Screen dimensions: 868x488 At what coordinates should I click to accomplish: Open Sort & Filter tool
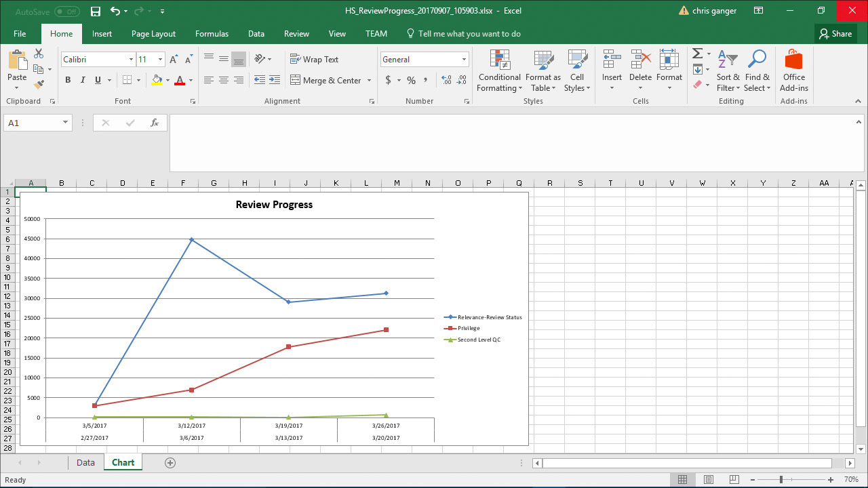(x=728, y=71)
